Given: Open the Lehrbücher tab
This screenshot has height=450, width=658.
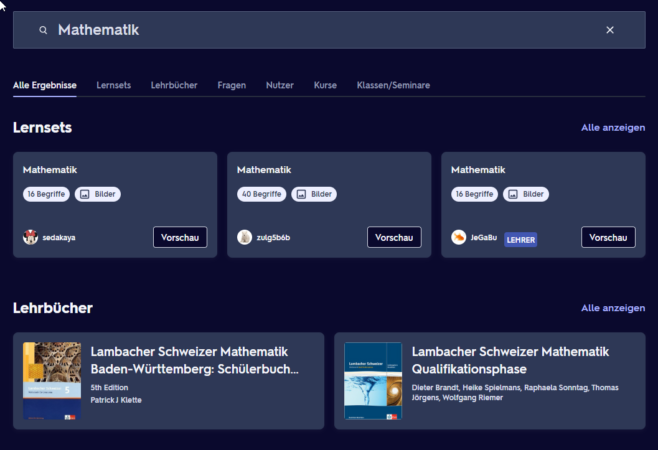Looking at the screenshot, I should 174,85.
